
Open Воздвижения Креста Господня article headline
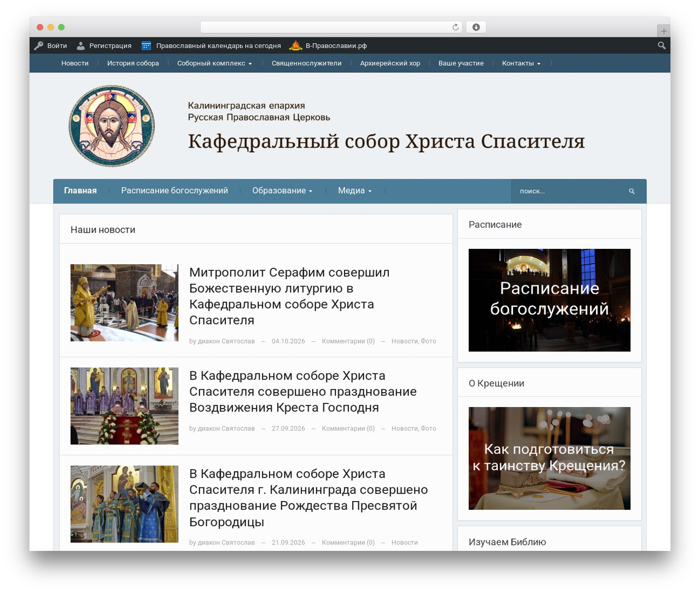pyautogui.click(x=303, y=392)
